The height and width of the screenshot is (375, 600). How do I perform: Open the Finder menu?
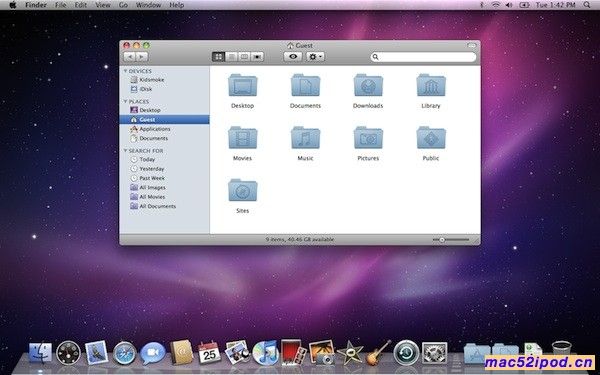click(x=36, y=5)
